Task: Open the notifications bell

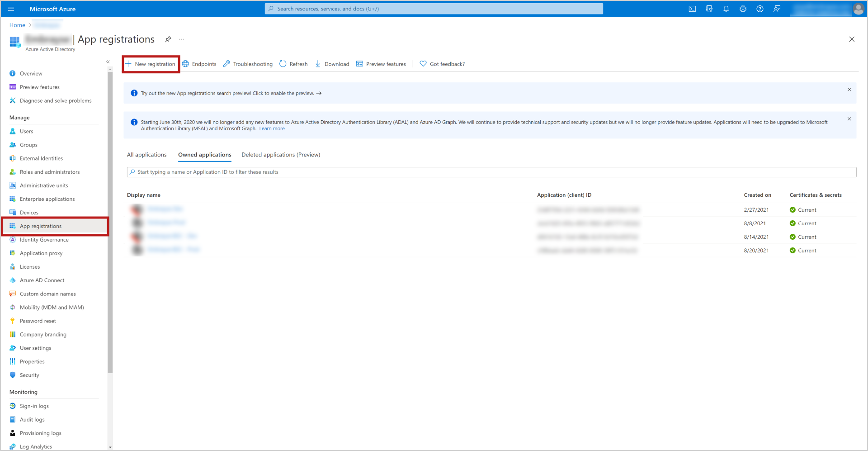Action: [726, 9]
